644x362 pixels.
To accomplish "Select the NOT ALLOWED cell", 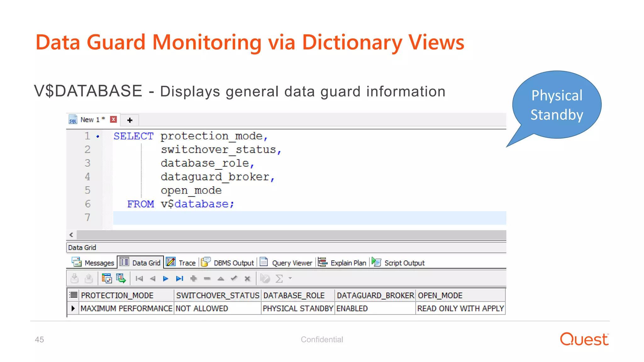I will click(218, 308).
